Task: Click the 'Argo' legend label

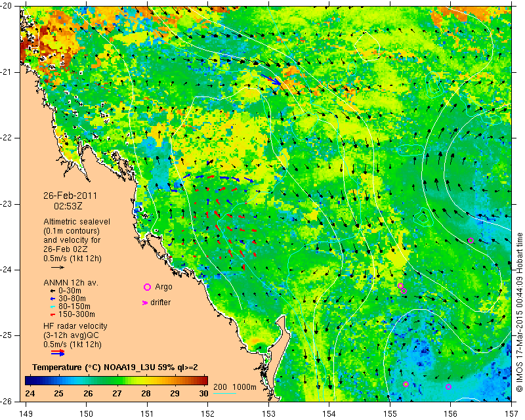Action: pyautogui.click(x=163, y=287)
